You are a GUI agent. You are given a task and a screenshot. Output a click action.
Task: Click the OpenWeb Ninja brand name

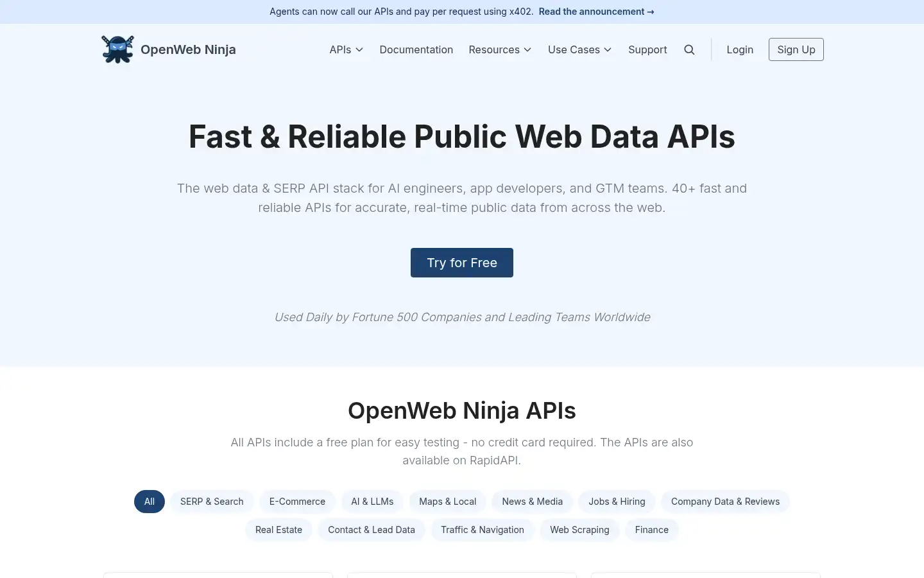click(x=188, y=49)
